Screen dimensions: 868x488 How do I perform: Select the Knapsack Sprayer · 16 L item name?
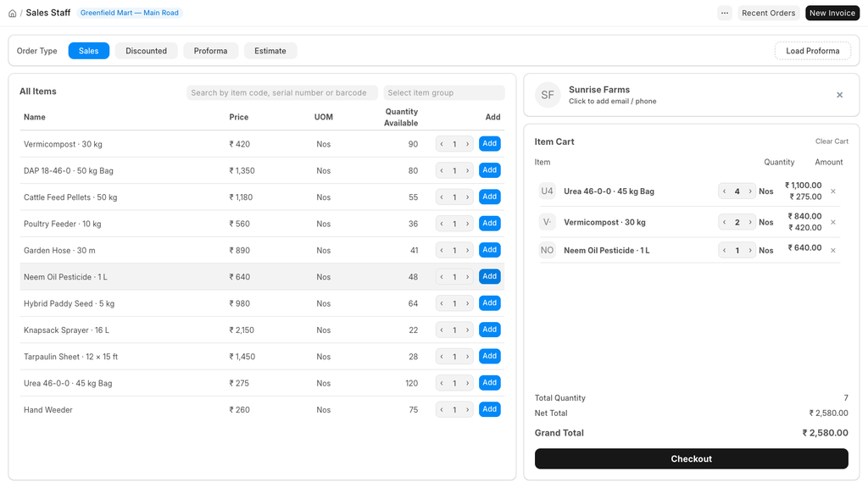point(66,330)
